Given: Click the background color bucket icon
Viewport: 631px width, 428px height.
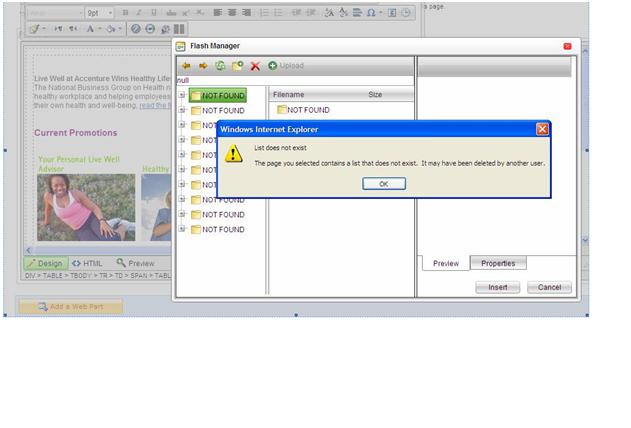Looking at the screenshot, I should pos(111,29).
